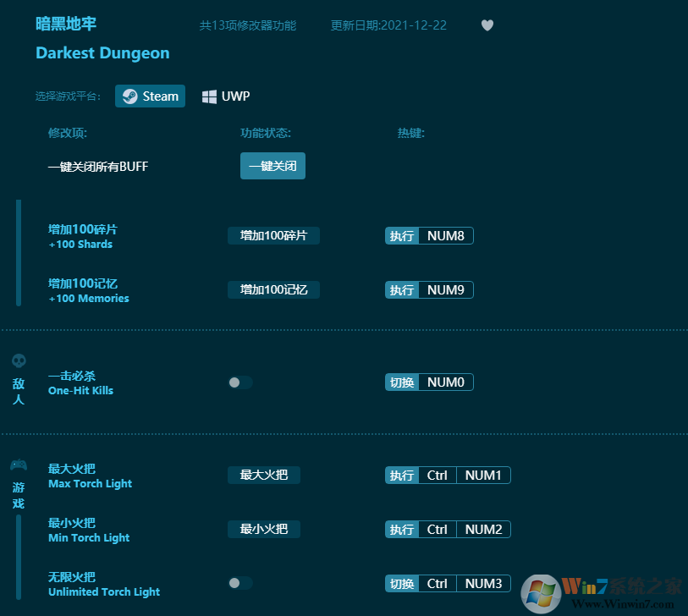Click 执行 beside the NUM9 hotkey
This screenshot has height=616, width=688.
402,289
